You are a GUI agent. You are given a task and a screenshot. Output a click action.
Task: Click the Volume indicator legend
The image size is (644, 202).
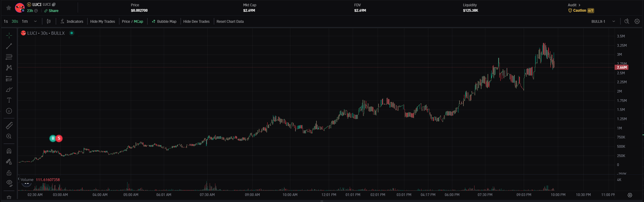point(40,179)
